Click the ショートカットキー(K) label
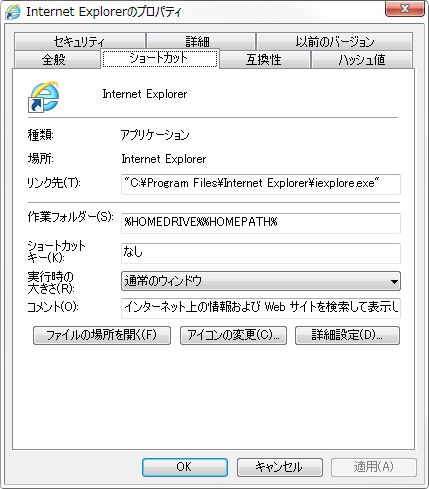The image size is (429, 489). 56,252
